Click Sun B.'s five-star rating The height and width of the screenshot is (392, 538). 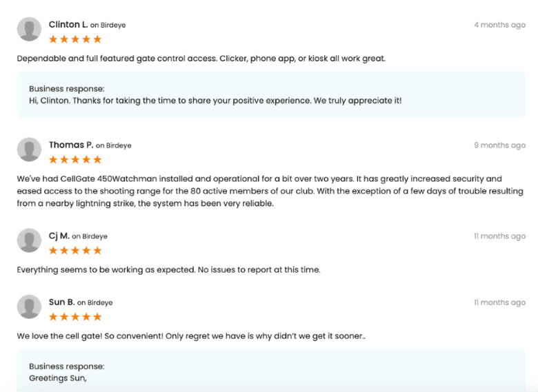click(75, 317)
